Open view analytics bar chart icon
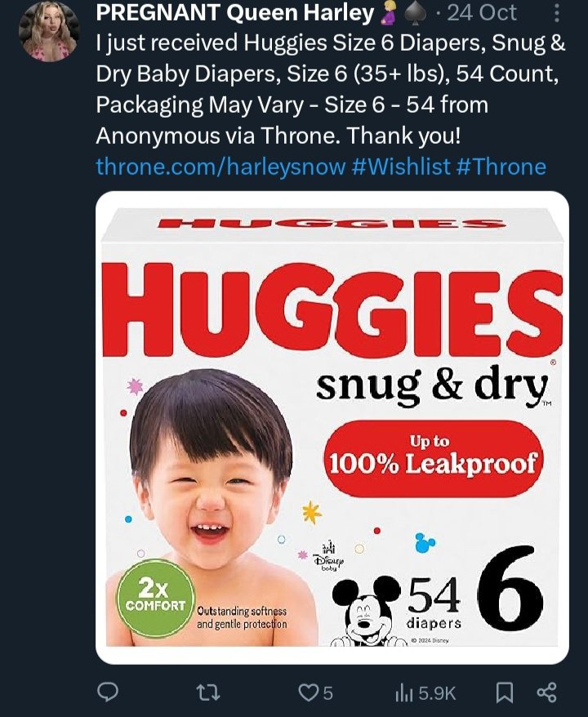 pos(404,693)
